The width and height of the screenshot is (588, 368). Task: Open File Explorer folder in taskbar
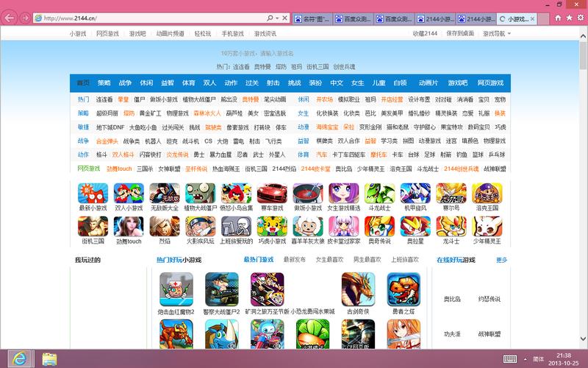point(49,358)
